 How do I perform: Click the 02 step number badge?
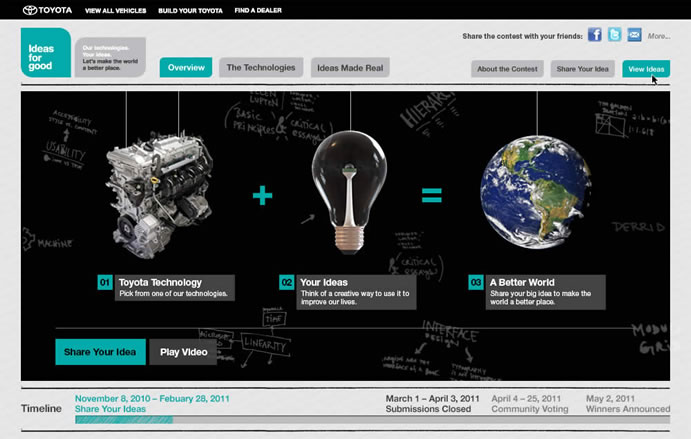(x=286, y=283)
